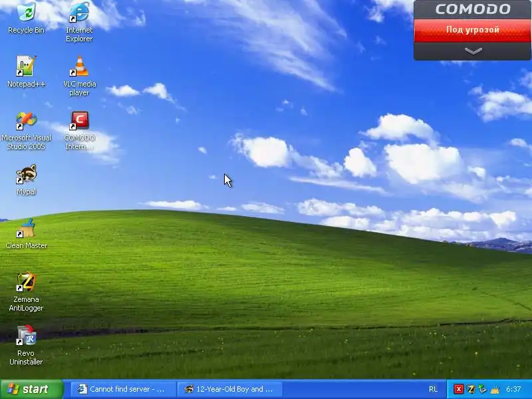Open the Recycle Bin desktop icon
The height and width of the screenshot is (399, 532).
coord(26,19)
